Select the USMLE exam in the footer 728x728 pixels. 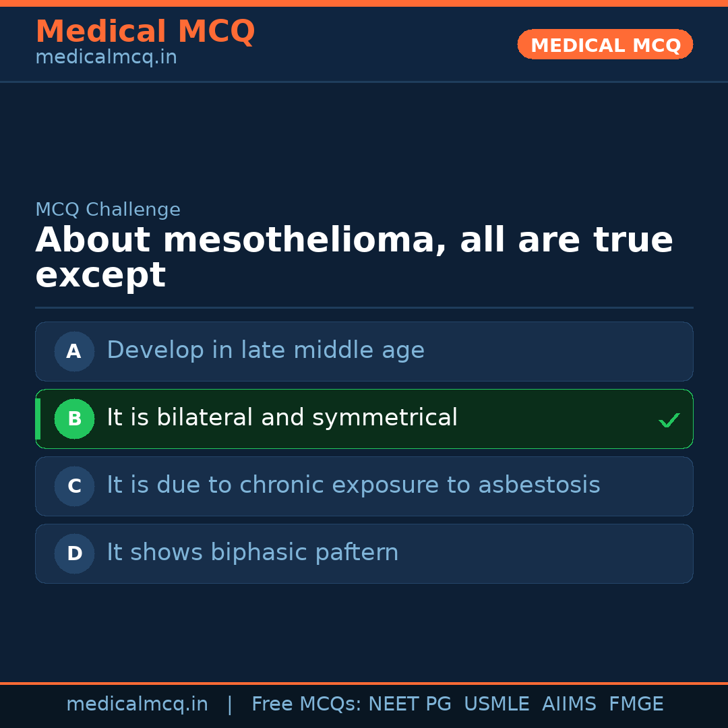[x=496, y=704]
